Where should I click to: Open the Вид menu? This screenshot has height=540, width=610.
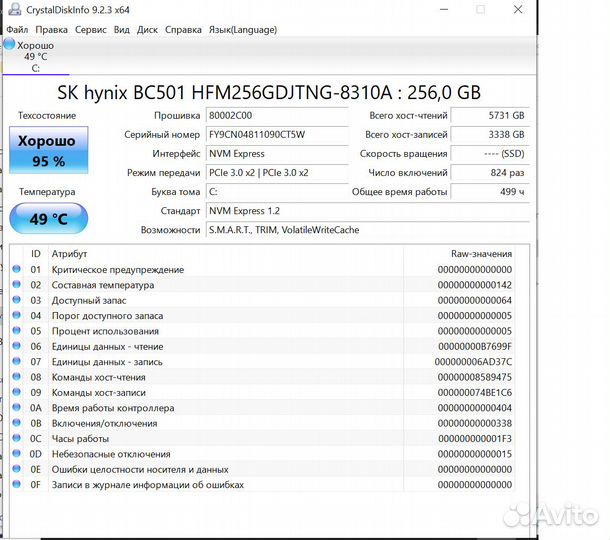(121, 30)
